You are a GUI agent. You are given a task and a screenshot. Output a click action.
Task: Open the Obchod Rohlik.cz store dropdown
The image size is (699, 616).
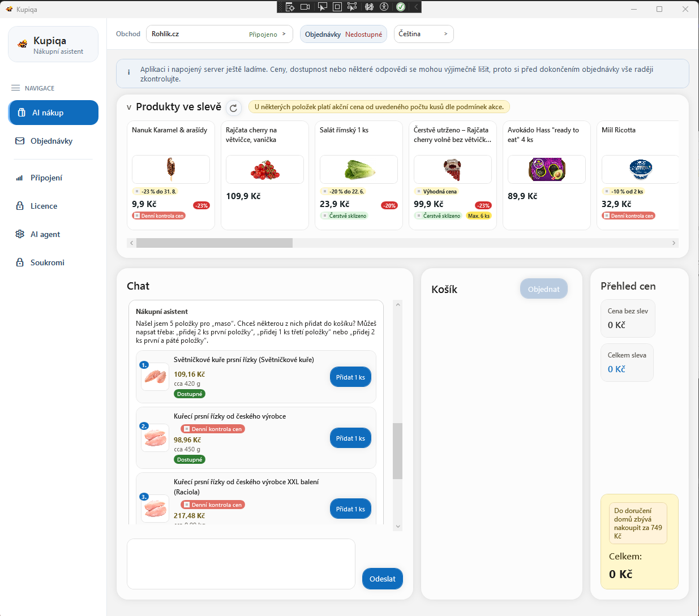tap(220, 34)
